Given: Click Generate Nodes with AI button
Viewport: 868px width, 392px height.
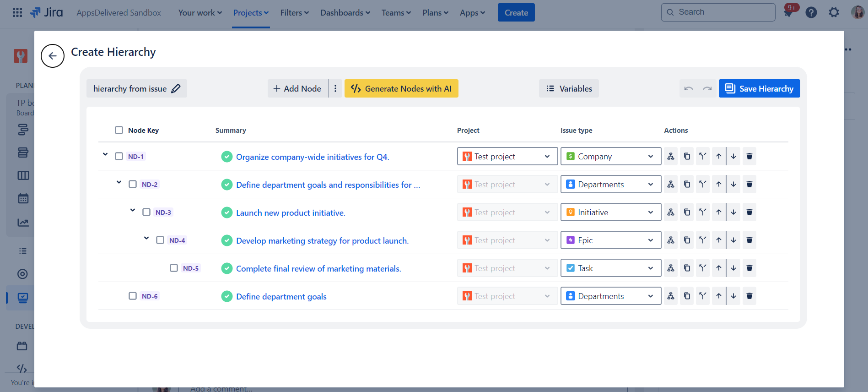Looking at the screenshot, I should pos(401,89).
